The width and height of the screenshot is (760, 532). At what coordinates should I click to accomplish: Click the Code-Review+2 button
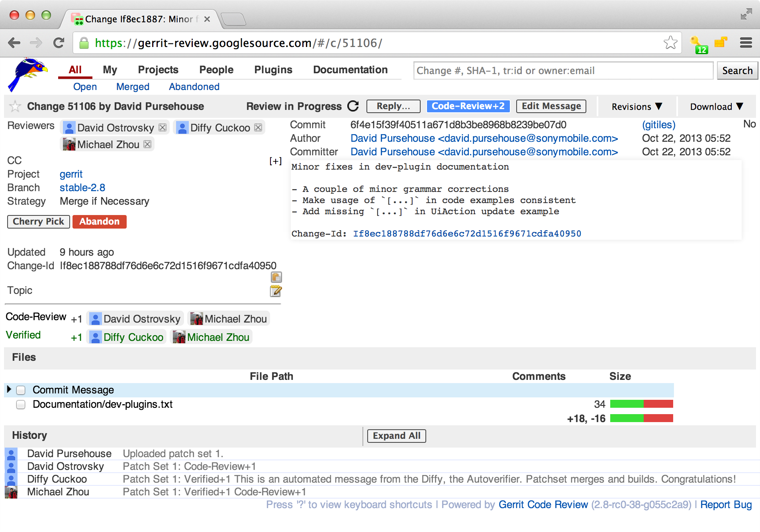click(x=468, y=106)
